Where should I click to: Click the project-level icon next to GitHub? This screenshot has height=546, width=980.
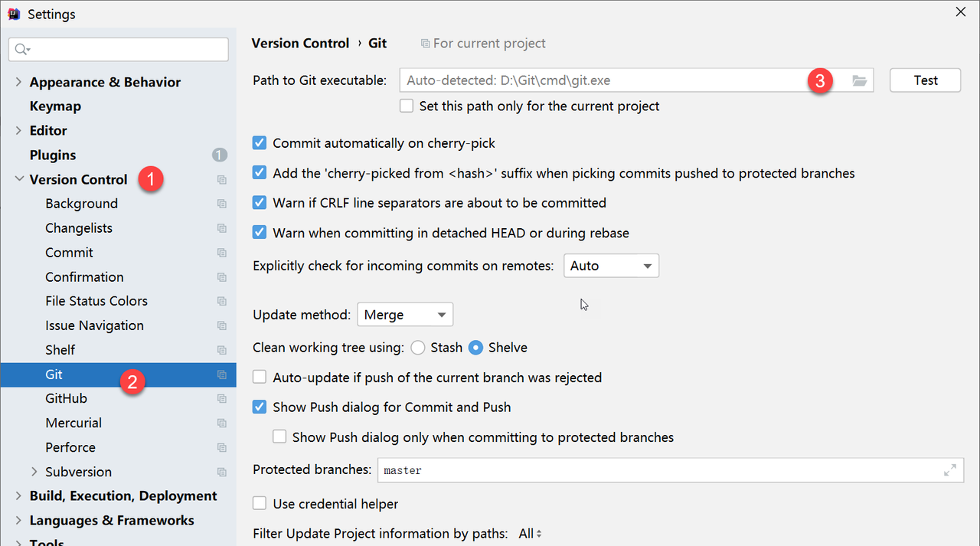[221, 399]
